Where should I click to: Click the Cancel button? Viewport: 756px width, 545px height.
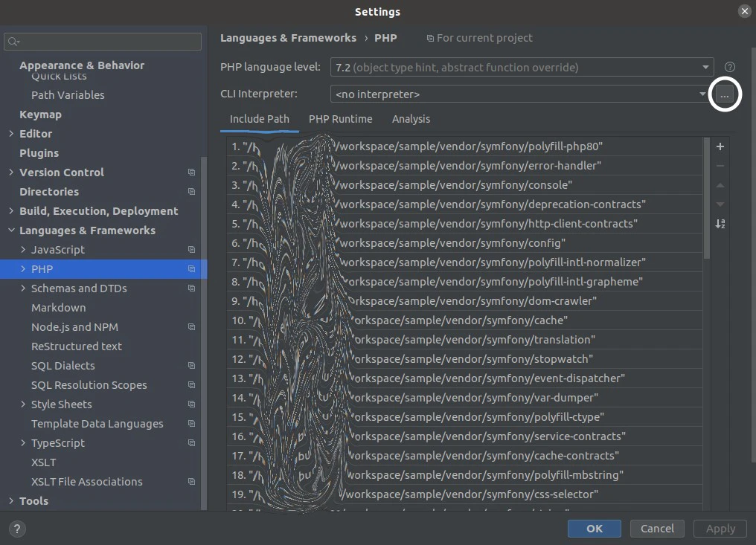click(x=657, y=529)
